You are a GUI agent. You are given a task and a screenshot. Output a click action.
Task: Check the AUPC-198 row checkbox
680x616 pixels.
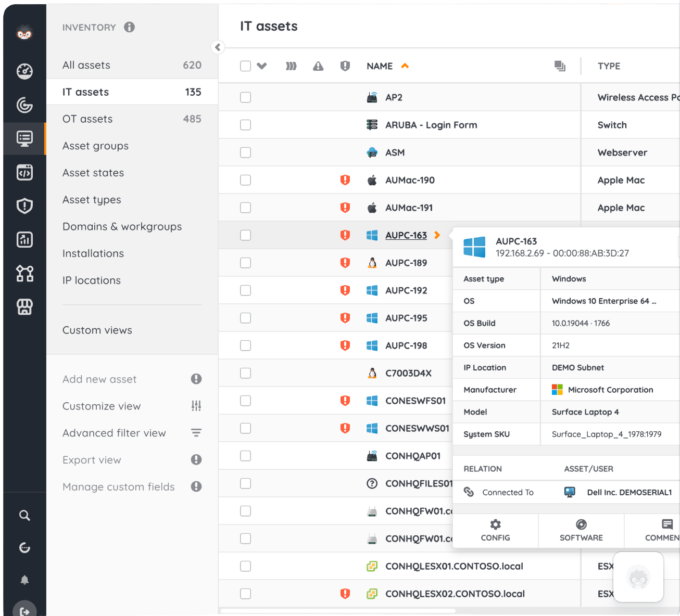[245, 345]
